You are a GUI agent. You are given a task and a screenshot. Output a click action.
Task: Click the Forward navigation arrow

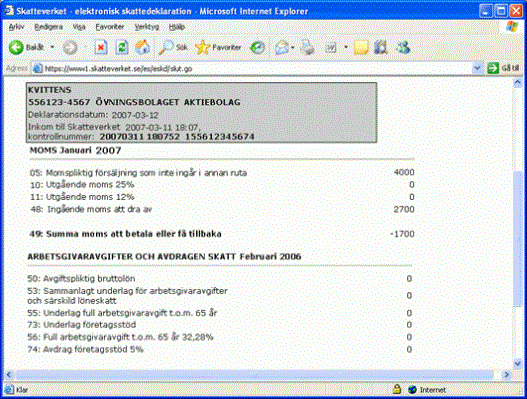coord(70,48)
